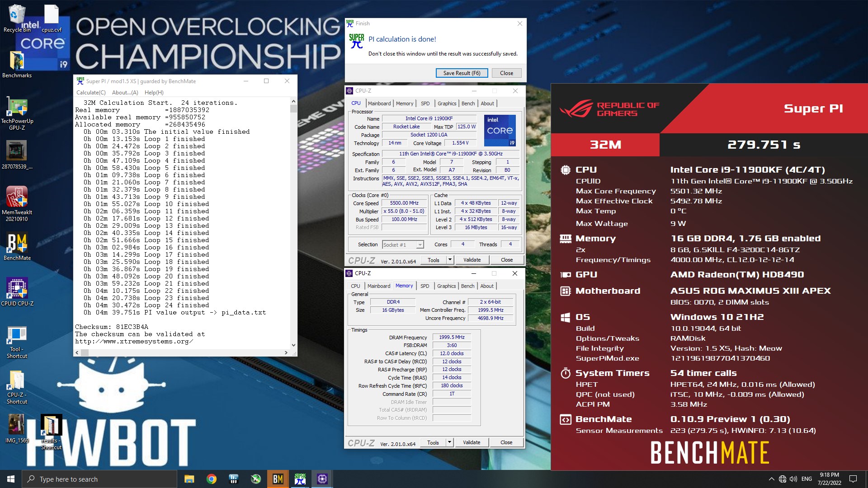Switch to Graphics tab in upper CPU-Z

pos(447,103)
